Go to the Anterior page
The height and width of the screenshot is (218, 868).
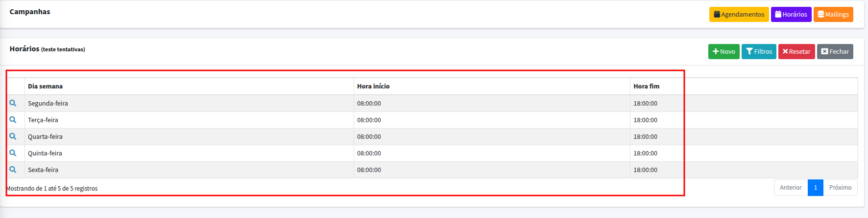tap(791, 188)
